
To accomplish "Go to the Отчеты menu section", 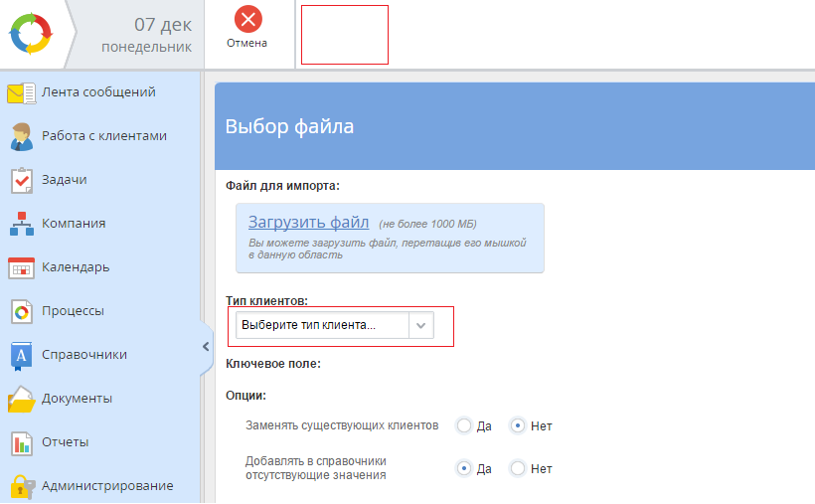I will (x=65, y=442).
